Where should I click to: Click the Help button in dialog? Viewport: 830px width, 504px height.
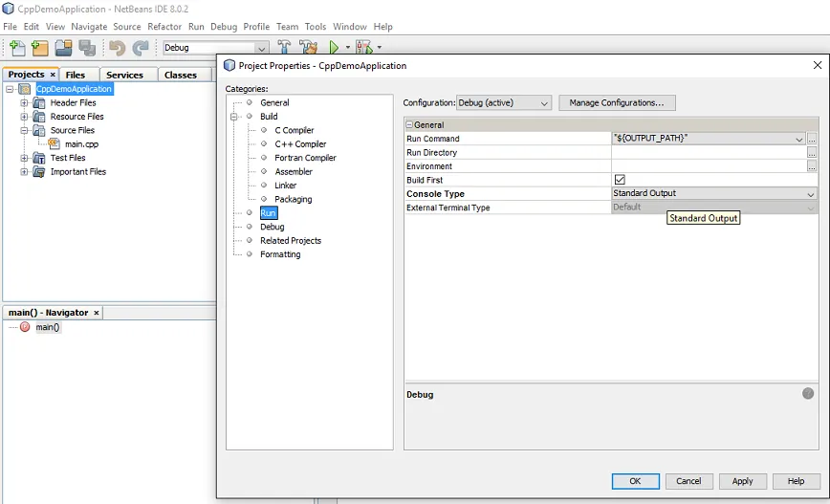tap(796, 481)
